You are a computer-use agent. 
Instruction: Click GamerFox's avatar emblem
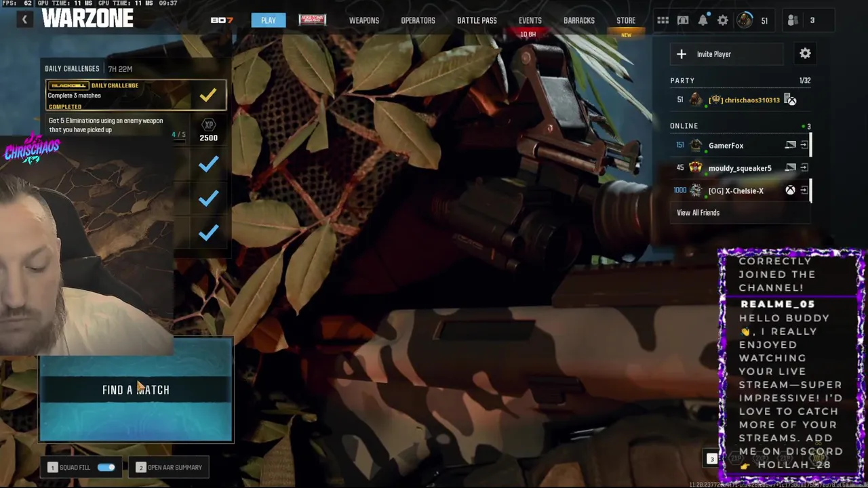coord(696,146)
